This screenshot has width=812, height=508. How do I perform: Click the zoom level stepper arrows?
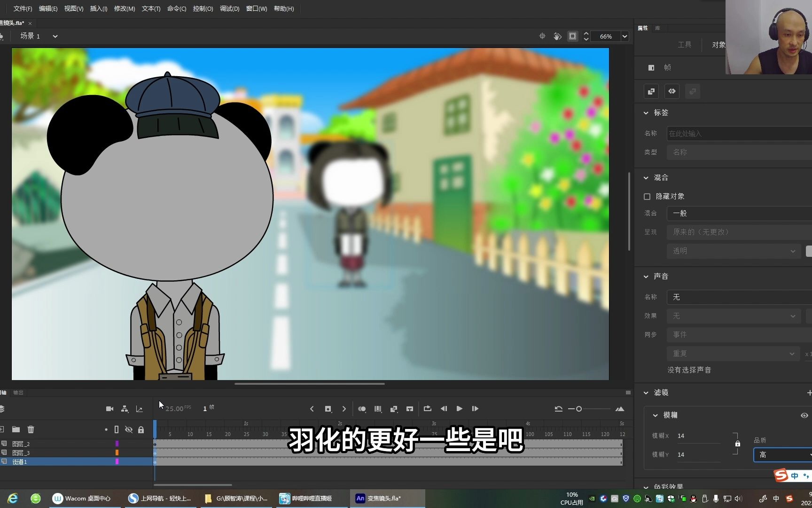click(x=586, y=36)
